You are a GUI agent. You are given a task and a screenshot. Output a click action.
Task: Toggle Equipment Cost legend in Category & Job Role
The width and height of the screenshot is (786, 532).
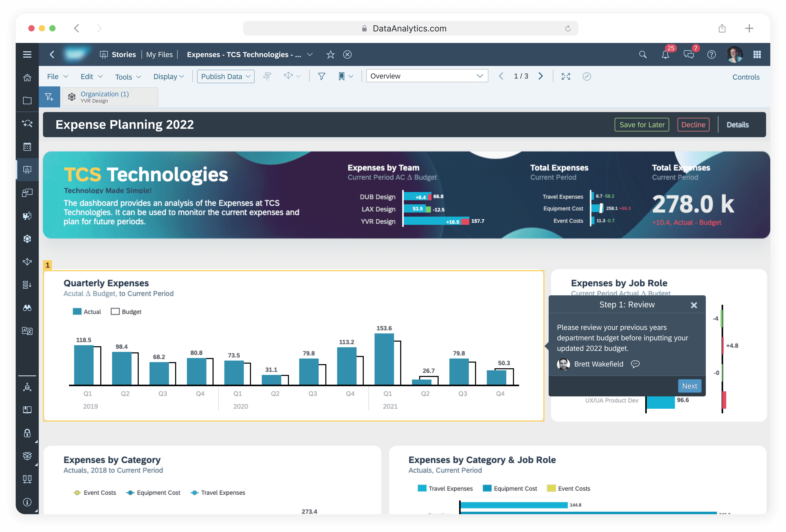510,488
